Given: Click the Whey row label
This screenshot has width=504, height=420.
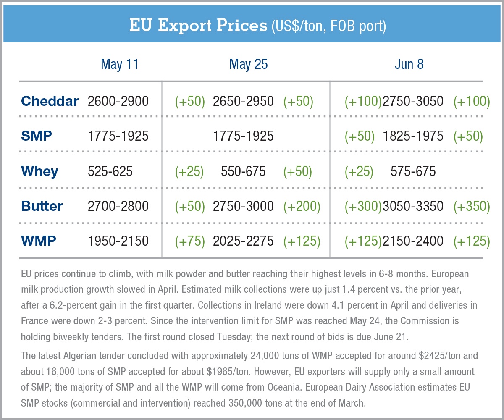Looking at the screenshot, I should pyautogui.click(x=39, y=171).
